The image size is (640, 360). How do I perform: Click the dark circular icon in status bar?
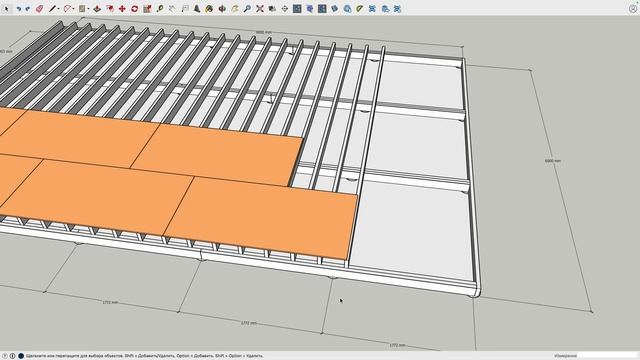[21, 356]
